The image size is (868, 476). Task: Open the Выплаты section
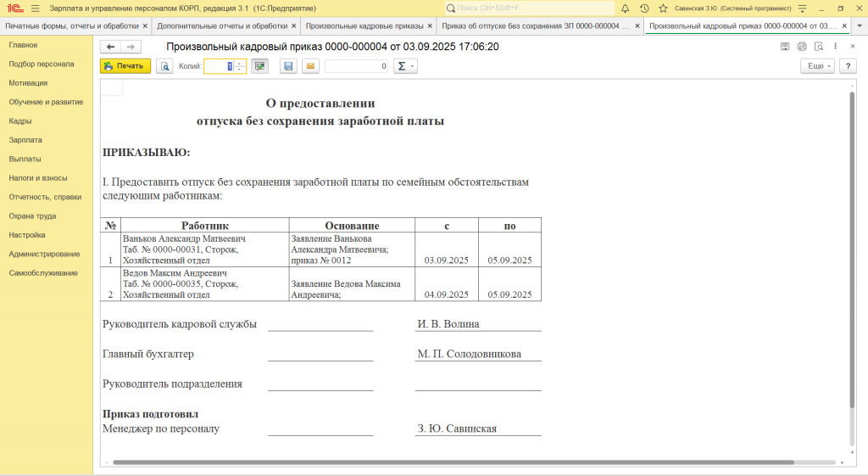(25, 159)
